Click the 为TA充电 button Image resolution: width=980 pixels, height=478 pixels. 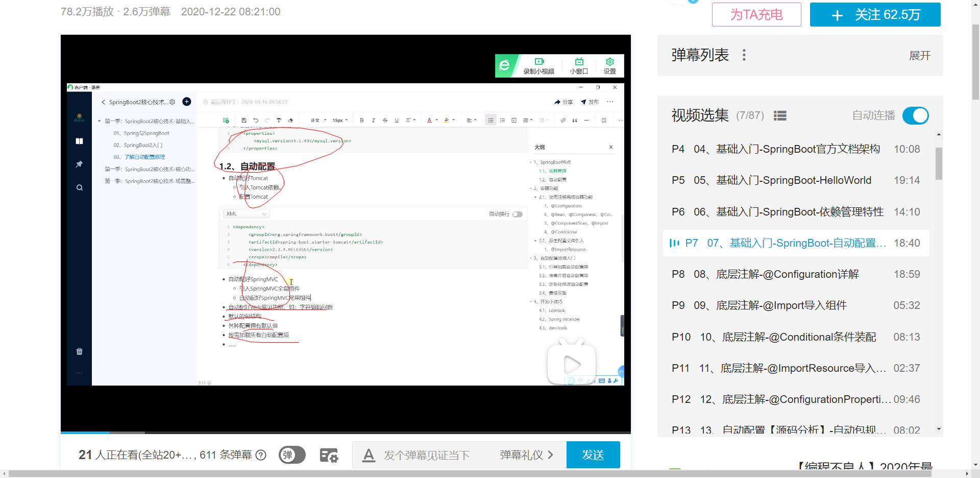[x=756, y=14]
